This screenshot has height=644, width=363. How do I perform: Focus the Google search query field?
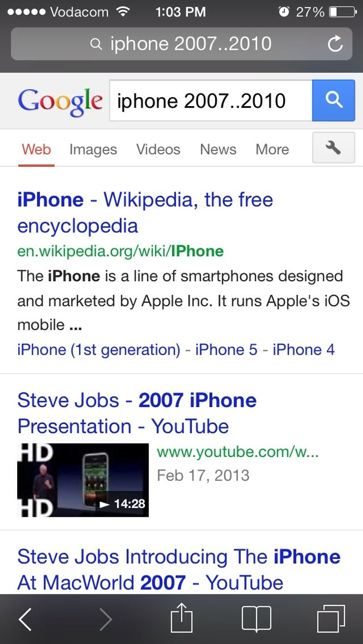[211, 100]
